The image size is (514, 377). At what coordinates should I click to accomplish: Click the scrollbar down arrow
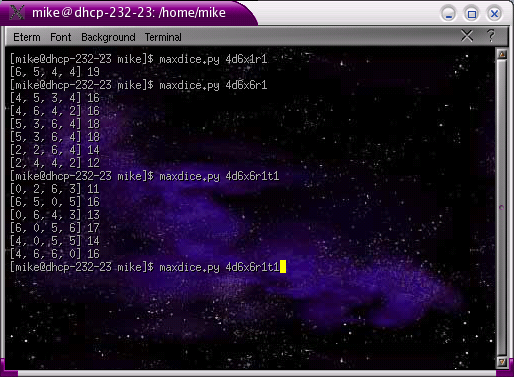[502, 362]
